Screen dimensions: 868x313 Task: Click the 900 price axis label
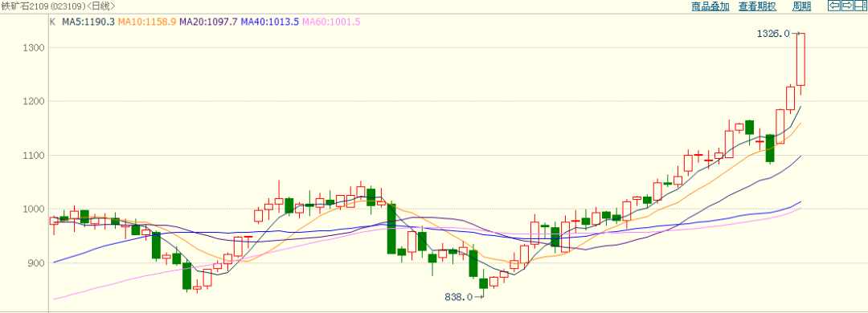pos(37,262)
